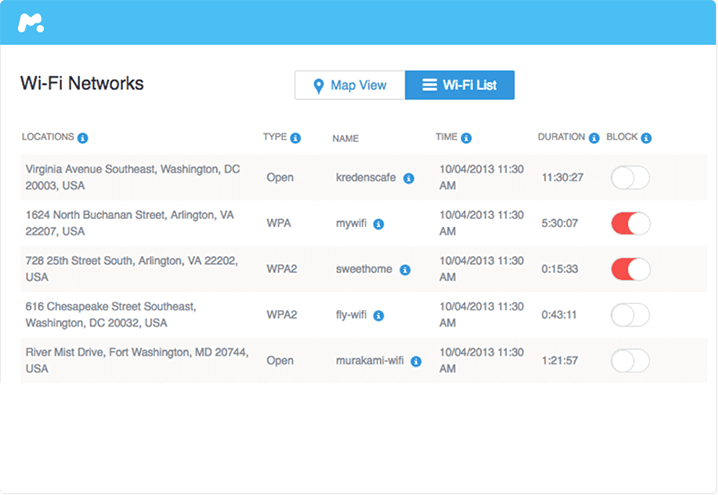Screen dimensions: 718x495
Task: Click time value in mywifi row
Action: [x=481, y=223]
